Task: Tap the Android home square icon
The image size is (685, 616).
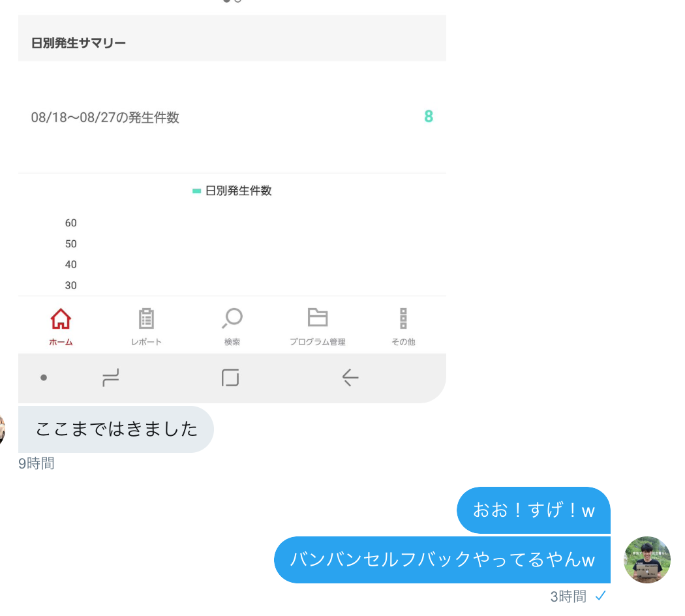Action: point(230,377)
